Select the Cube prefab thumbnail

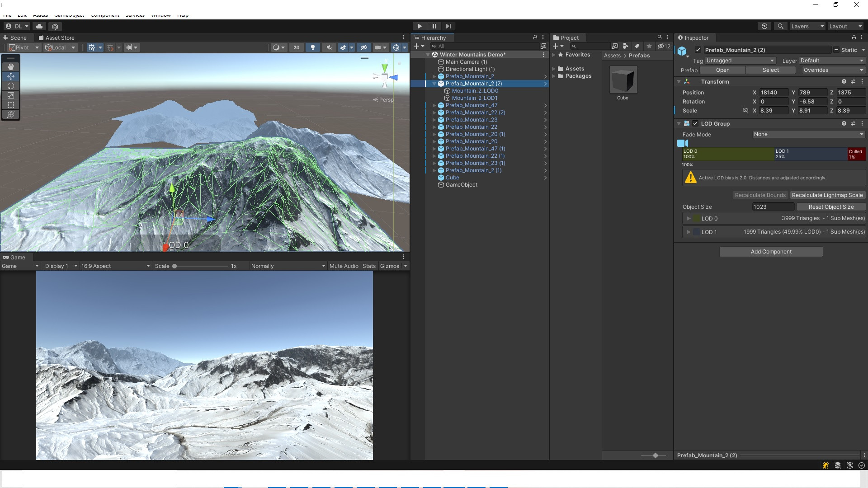pos(623,80)
